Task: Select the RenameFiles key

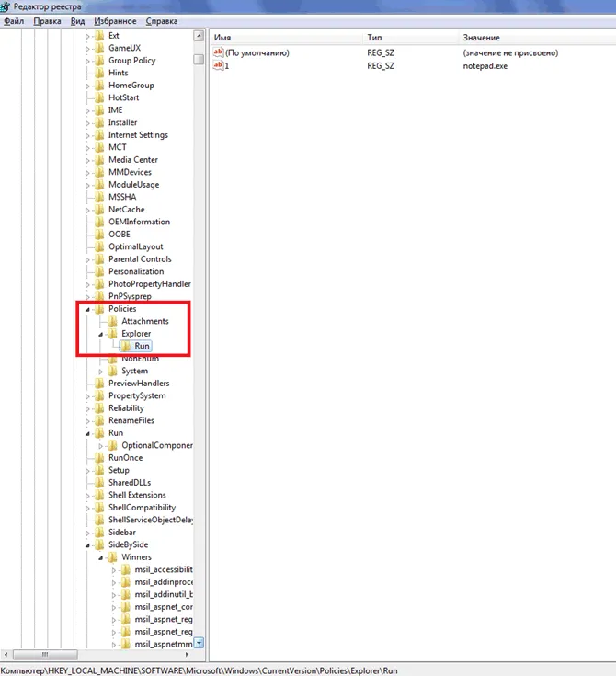Action: pyautogui.click(x=131, y=420)
